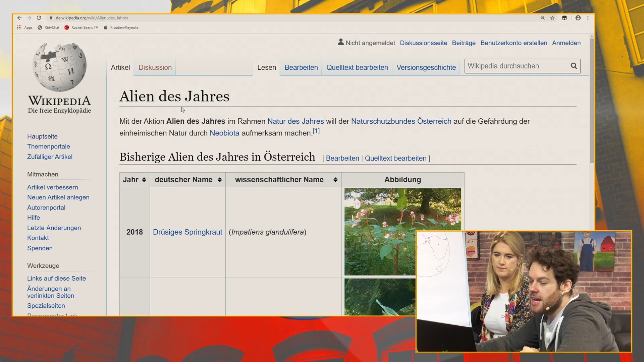Sort table by deutscher Name column
This screenshot has width=644, height=362.
[220, 180]
